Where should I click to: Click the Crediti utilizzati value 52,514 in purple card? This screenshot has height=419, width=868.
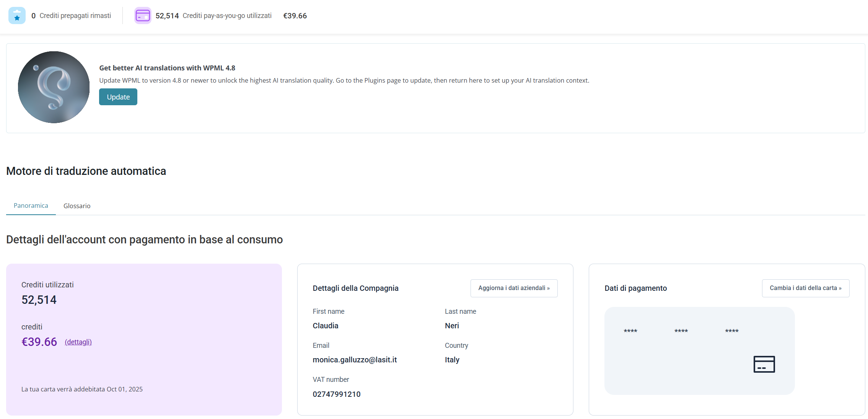(x=39, y=300)
